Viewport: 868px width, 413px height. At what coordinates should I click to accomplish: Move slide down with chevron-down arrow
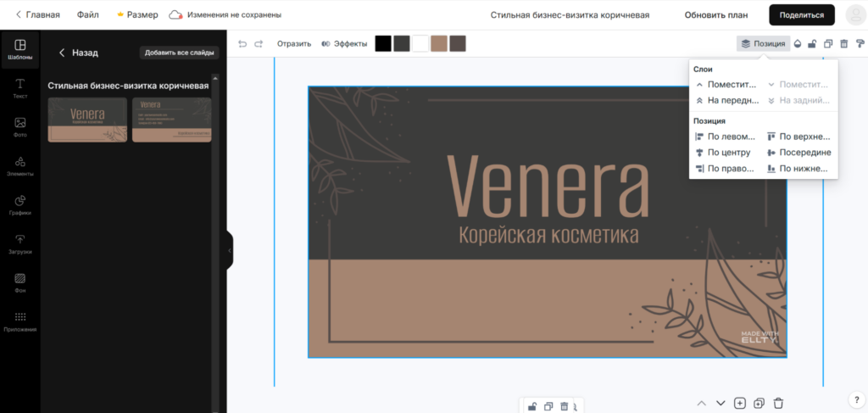[721, 403]
